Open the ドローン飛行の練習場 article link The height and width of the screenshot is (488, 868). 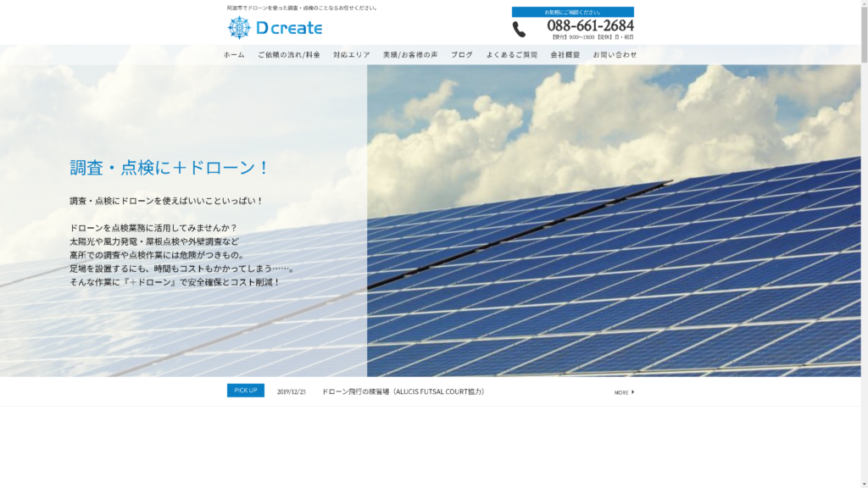[x=403, y=391]
